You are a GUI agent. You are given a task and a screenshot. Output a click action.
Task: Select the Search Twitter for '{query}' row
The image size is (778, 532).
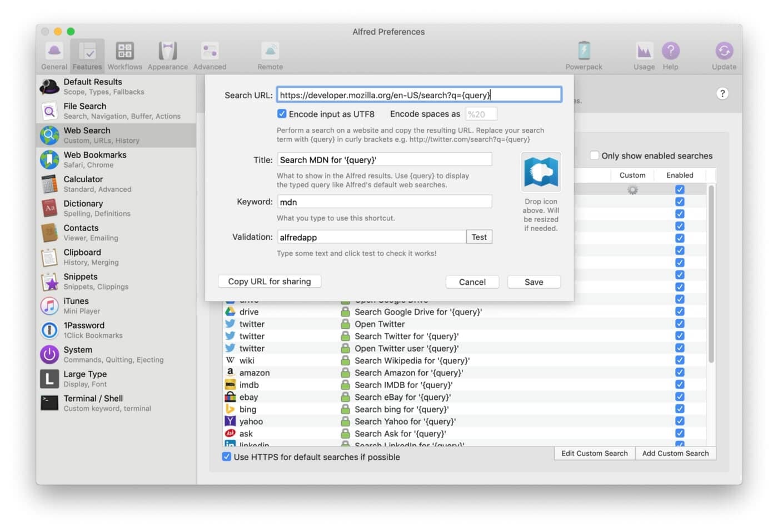click(466, 336)
